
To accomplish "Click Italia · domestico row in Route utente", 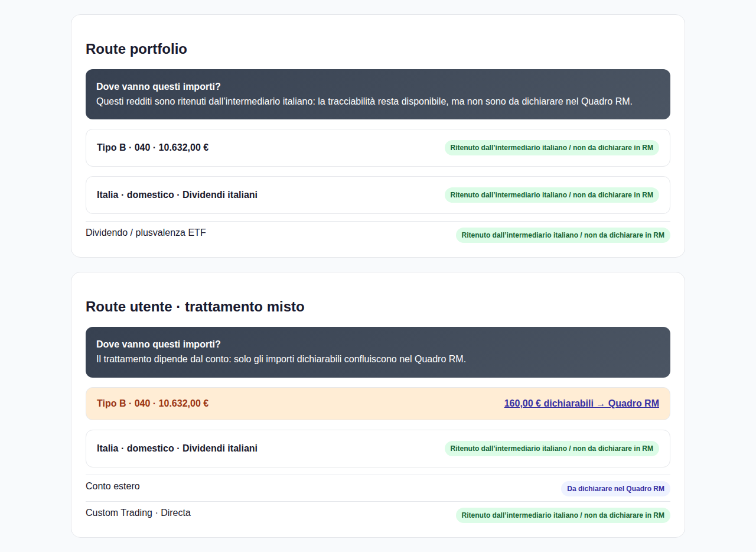I will 378,449.
